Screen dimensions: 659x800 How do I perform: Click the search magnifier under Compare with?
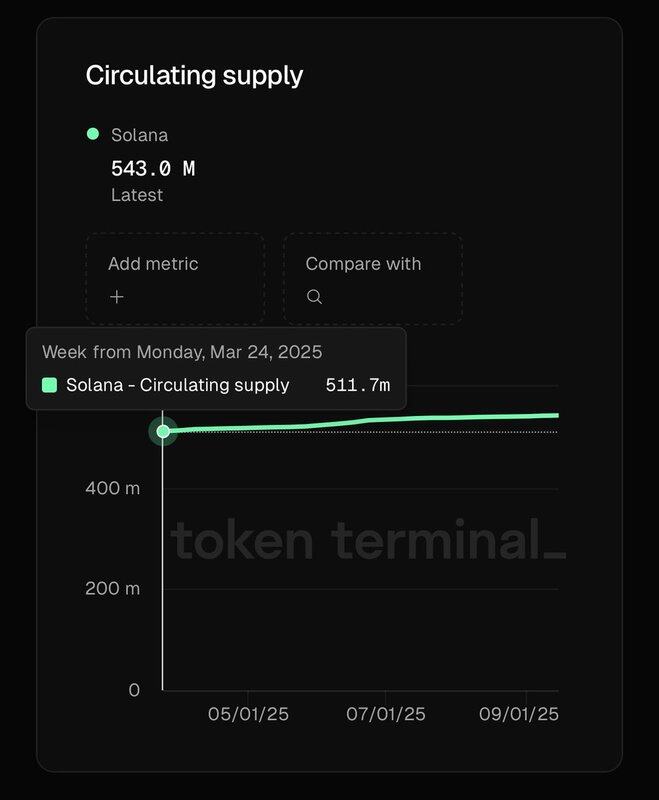[314, 296]
